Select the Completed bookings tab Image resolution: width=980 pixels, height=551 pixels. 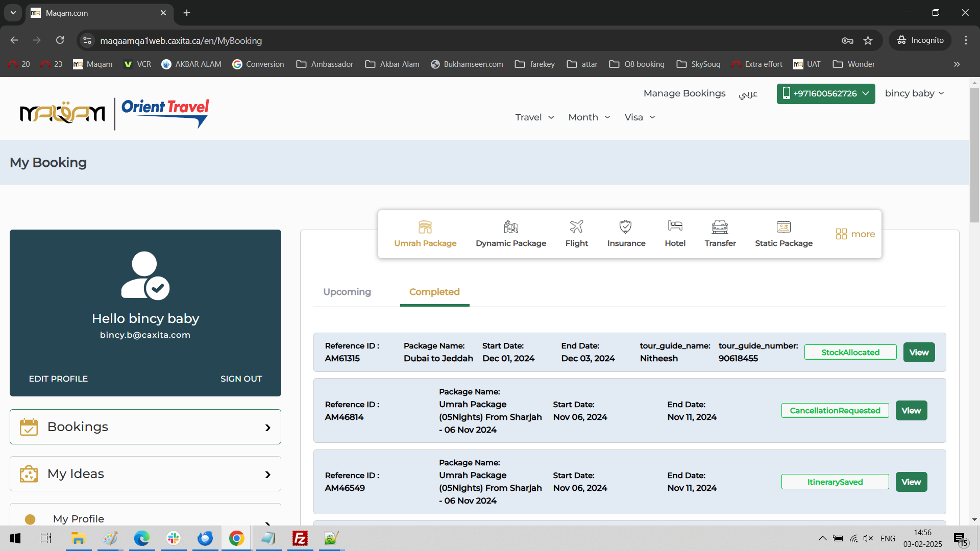coord(434,292)
